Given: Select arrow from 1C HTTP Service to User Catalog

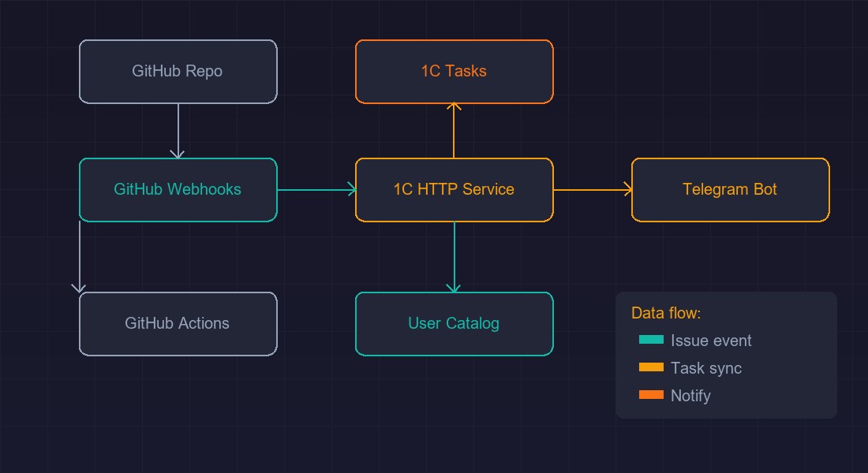Looking at the screenshot, I should pyautogui.click(x=454, y=257).
